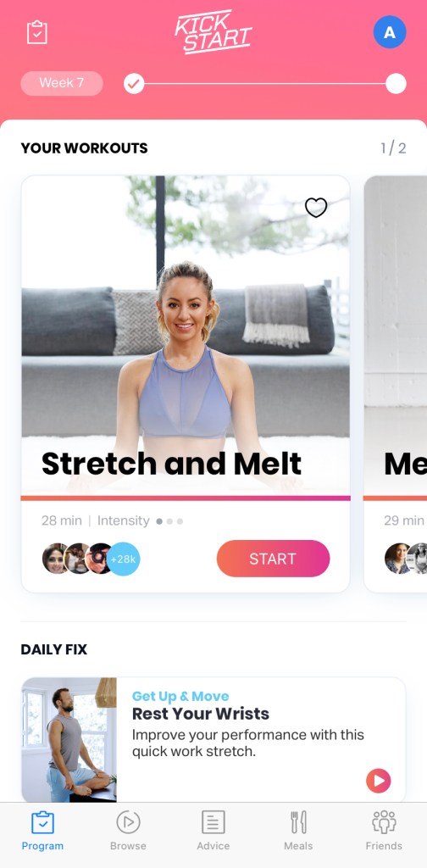Open the profile avatar labeled A
This screenshot has height=868, width=427.
click(x=390, y=32)
